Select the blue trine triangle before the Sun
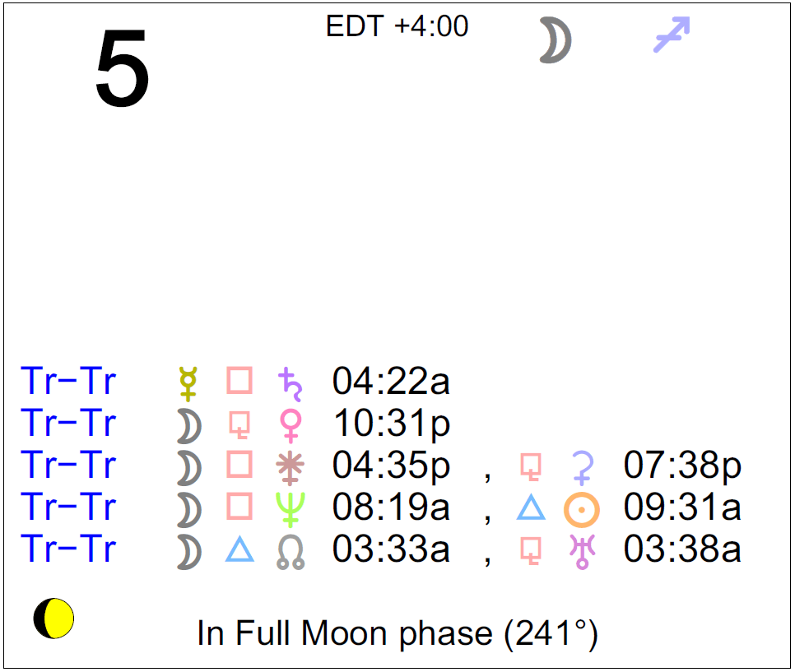This screenshot has height=672, width=795. pos(531,508)
